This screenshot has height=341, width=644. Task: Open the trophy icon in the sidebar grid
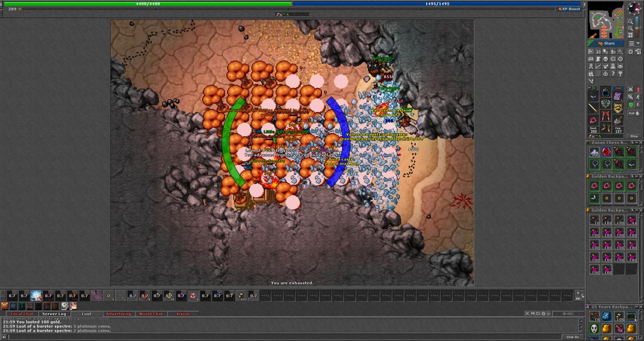pos(620,73)
